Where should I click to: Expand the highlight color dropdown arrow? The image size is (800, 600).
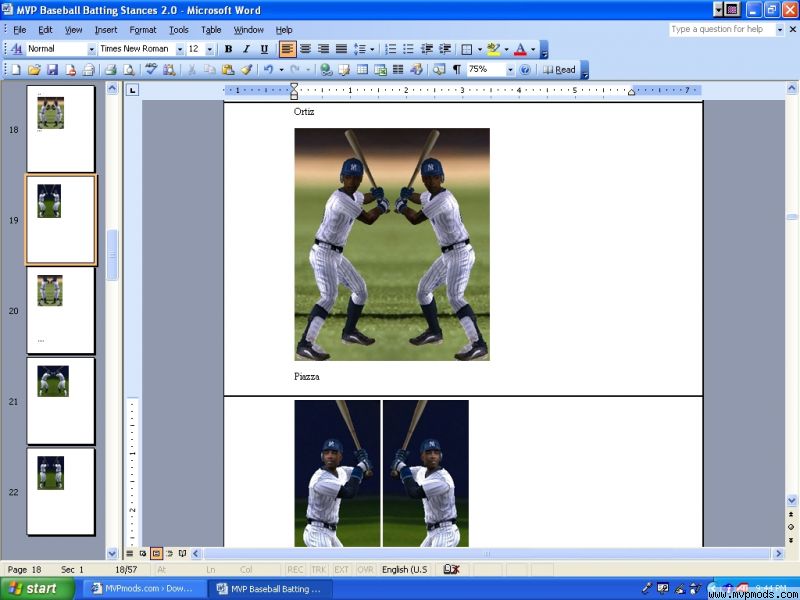point(506,49)
